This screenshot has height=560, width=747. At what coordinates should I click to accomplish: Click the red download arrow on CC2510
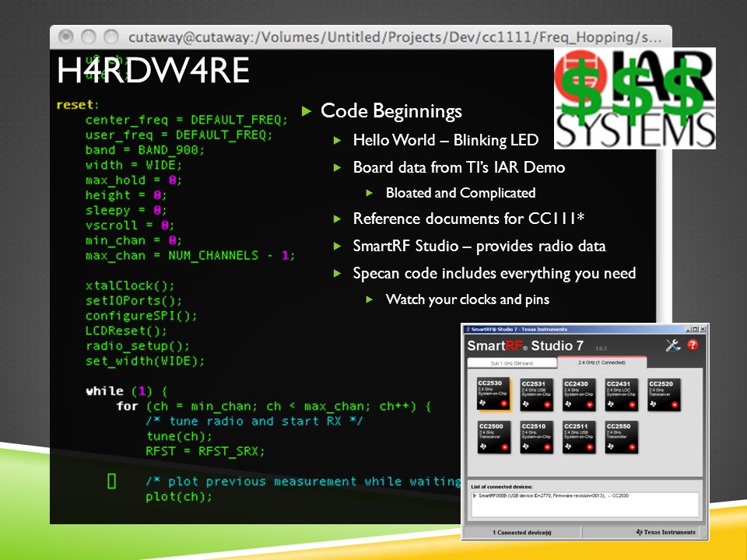[547, 447]
